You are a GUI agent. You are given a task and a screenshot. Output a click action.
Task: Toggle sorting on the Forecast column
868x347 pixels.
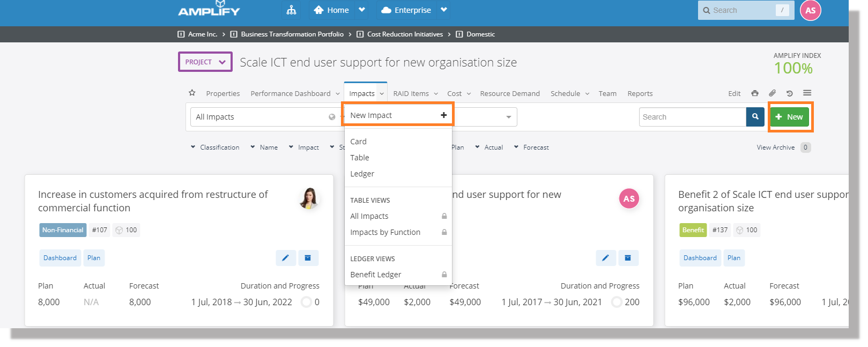[x=531, y=147]
